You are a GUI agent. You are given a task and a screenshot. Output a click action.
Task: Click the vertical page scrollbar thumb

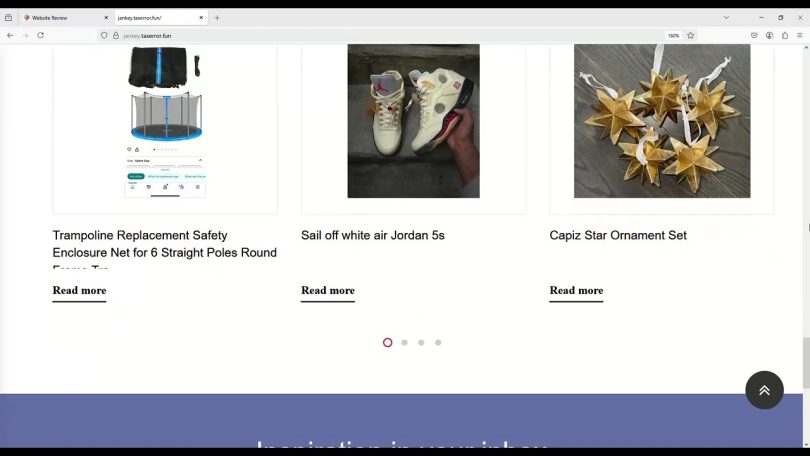tap(806, 363)
